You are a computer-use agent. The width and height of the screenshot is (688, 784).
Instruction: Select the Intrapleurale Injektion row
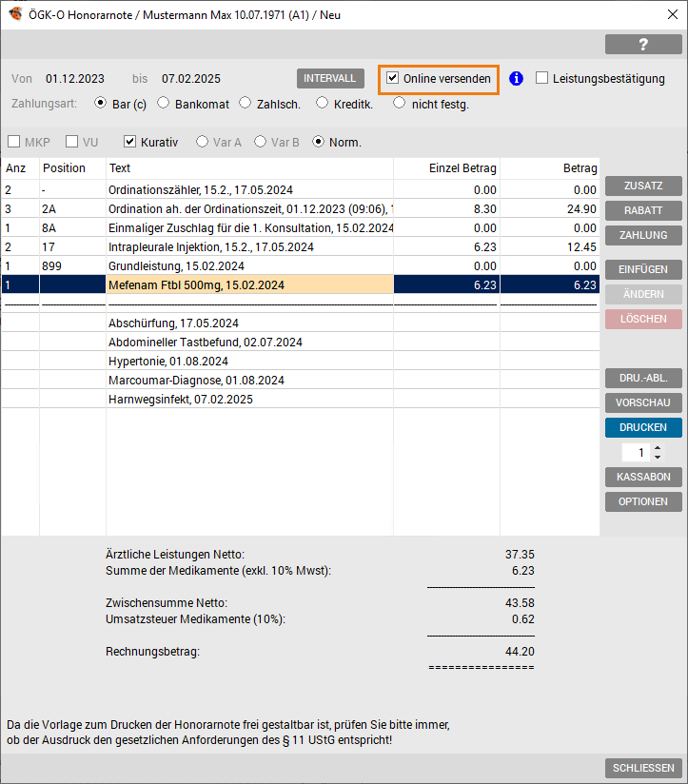click(300, 247)
